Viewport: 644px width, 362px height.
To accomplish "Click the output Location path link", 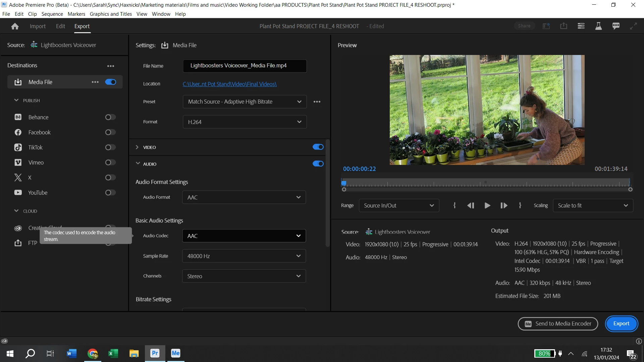I will click(x=229, y=84).
